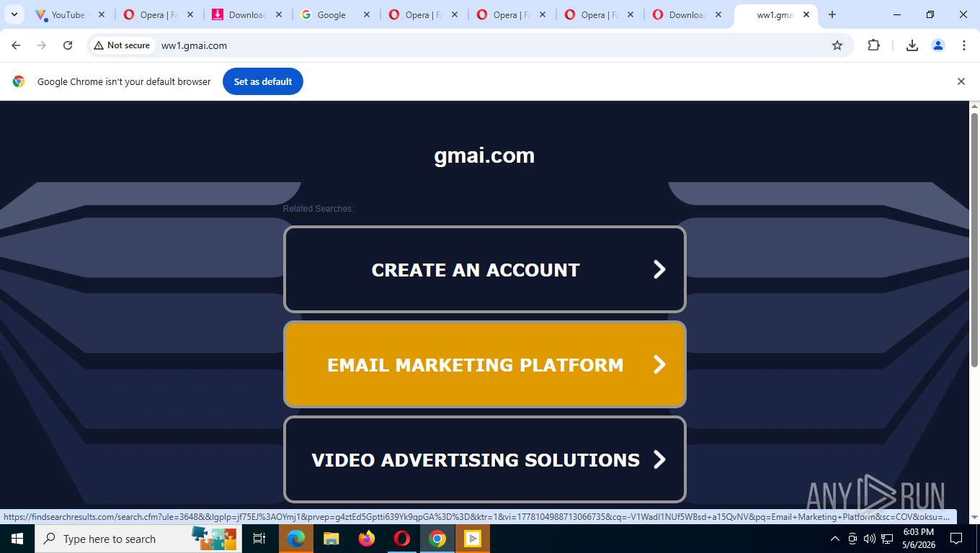Close the Google tab
The width and height of the screenshot is (980, 553).
coord(367,14)
